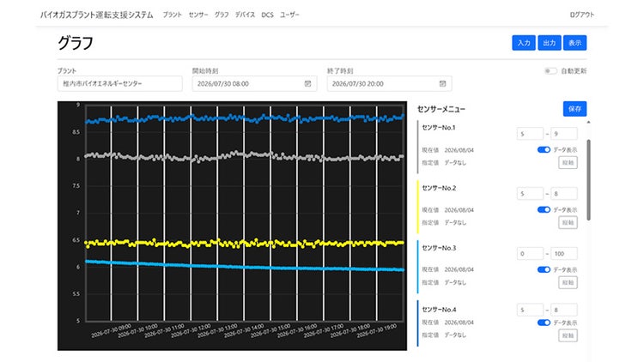644x362 pixels.
Task: Click the 入力 button
Action: click(x=524, y=43)
